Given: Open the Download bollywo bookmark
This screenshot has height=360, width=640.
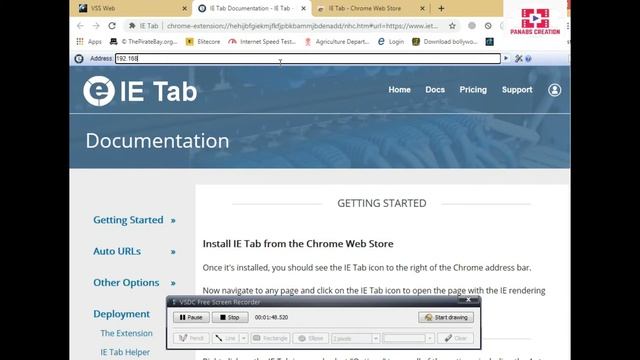Looking at the screenshot, I should pyautogui.click(x=445, y=42).
